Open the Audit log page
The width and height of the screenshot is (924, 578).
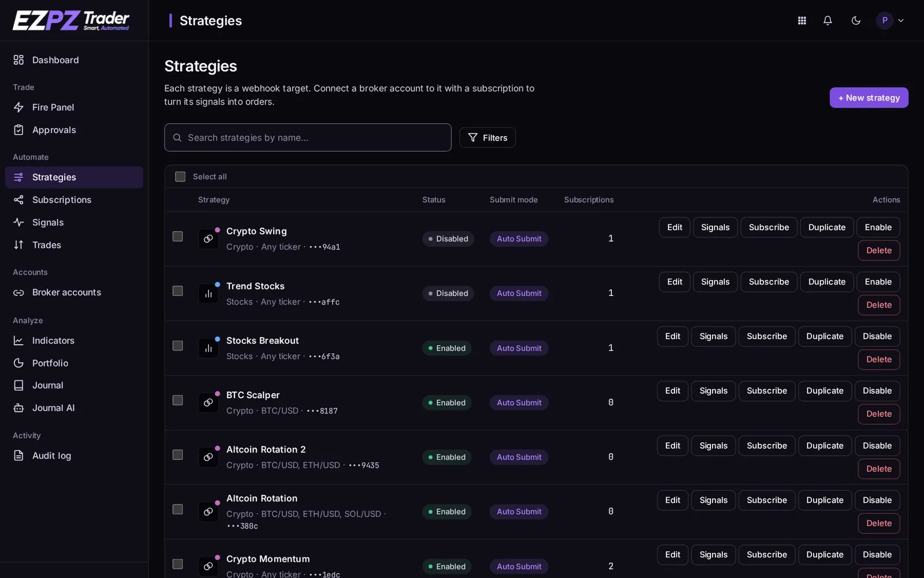[x=74, y=456]
